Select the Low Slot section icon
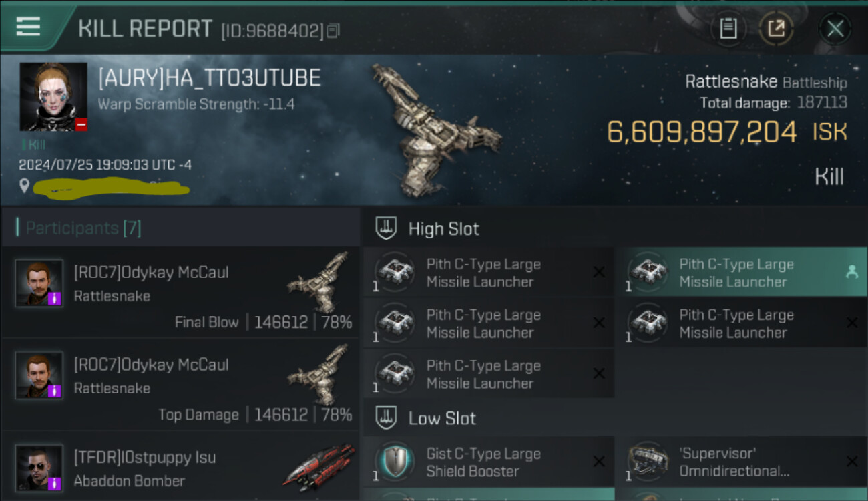 click(387, 419)
